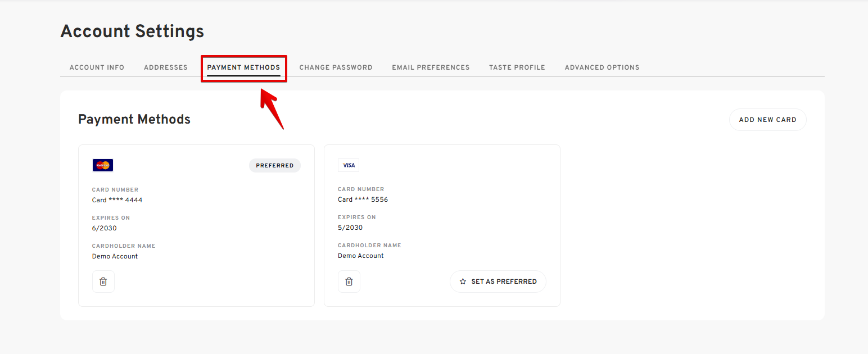Viewport: 868px width, 354px height.
Task: Open the Account Info tab
Action: 97,67
